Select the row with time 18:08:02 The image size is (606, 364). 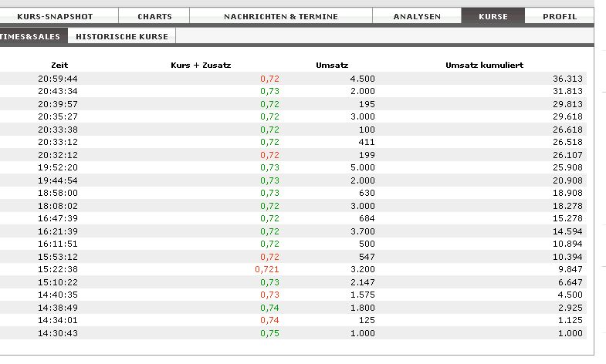click(x=293, y=205)
